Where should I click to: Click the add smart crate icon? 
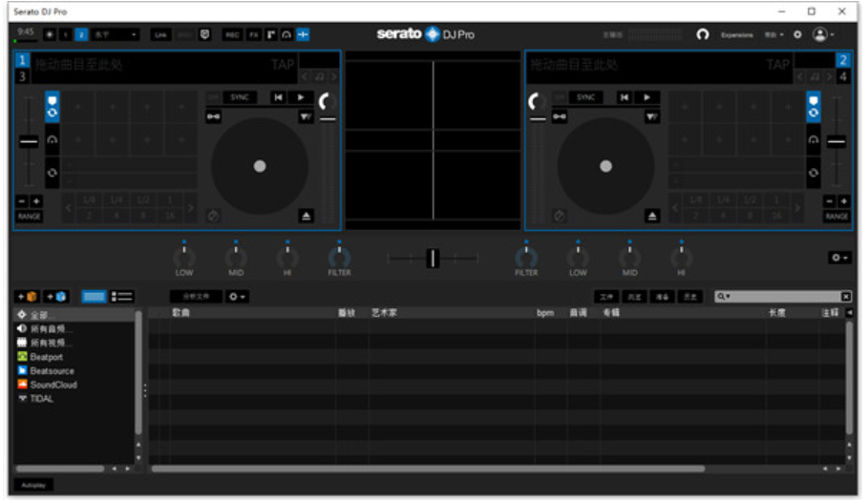coord(56,297)
